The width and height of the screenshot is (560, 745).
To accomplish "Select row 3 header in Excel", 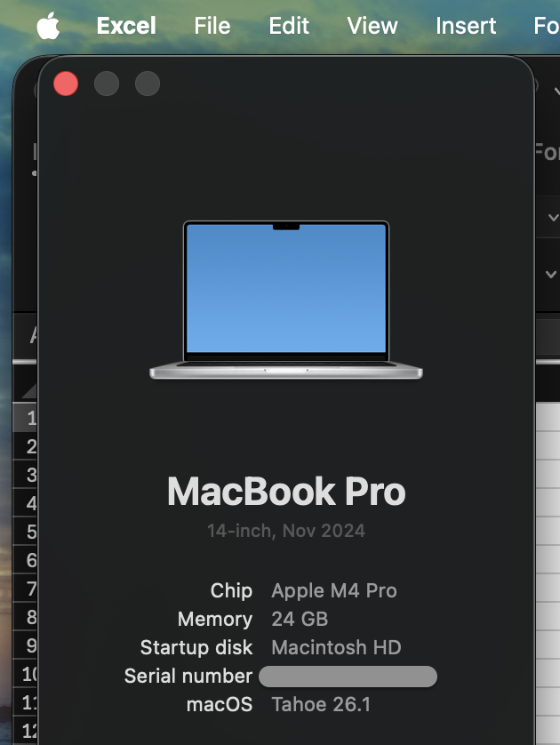I will tap(25, 475).
